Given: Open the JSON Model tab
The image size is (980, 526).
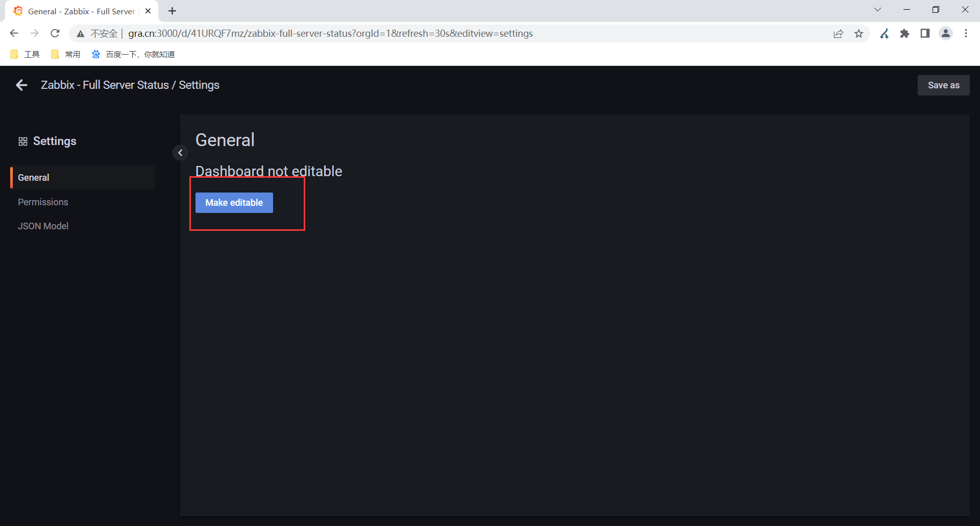Looking at the screenshot, I should 43,226.
